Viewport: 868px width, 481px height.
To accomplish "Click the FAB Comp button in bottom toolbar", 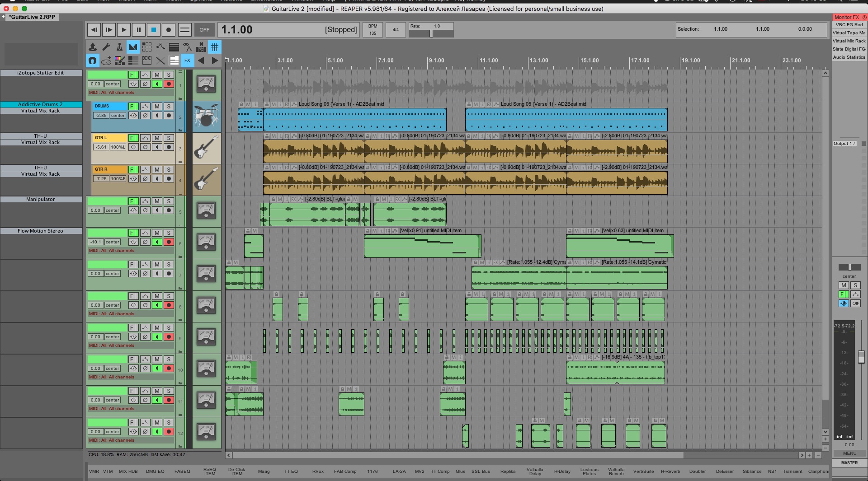I will pyautogui.click(x=345, y=472).
